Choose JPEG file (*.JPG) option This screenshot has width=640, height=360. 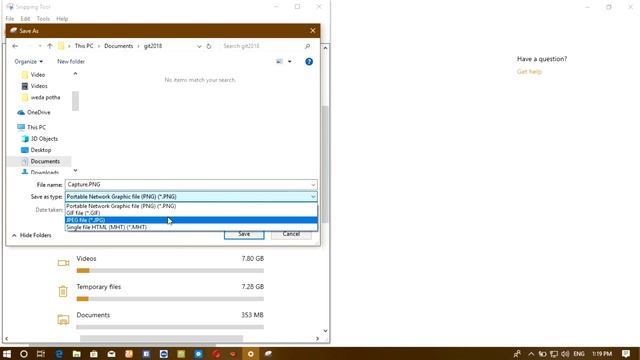pyautogui.click(x=191, y=220)
